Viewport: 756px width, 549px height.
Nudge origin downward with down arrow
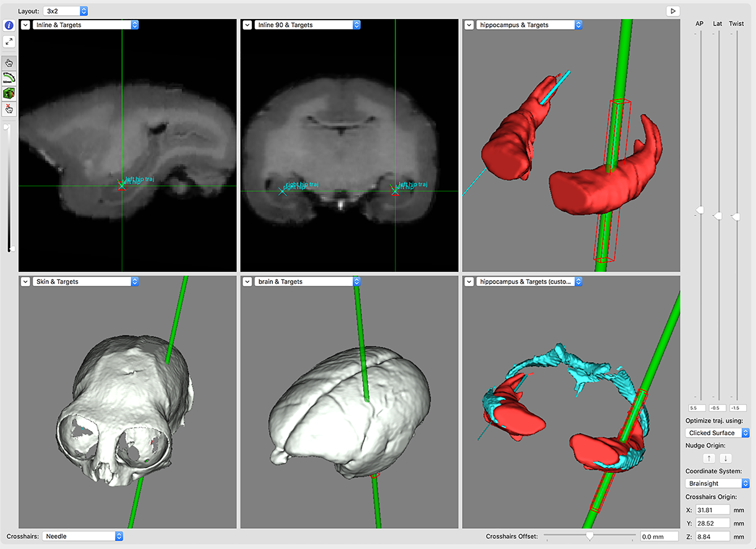[x=725, y=458]
